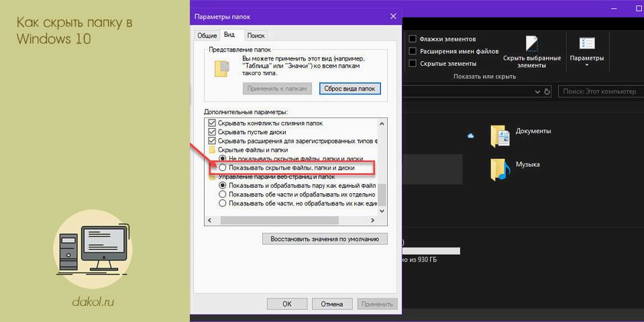This screenshot has height=322, width=644.
Task: Click the Отмена button
Action: pyautogui.click(x=332, y=305)
